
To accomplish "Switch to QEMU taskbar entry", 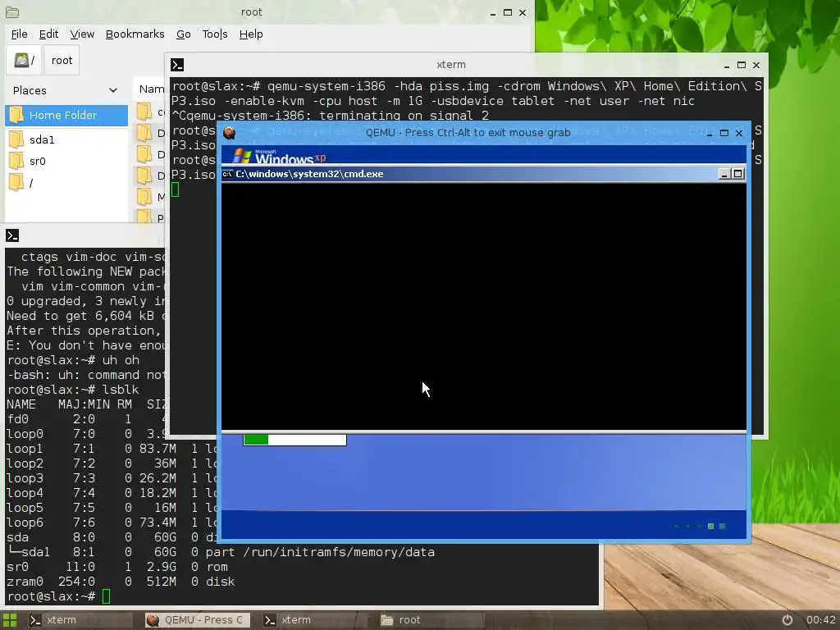I will coord(197,620).
